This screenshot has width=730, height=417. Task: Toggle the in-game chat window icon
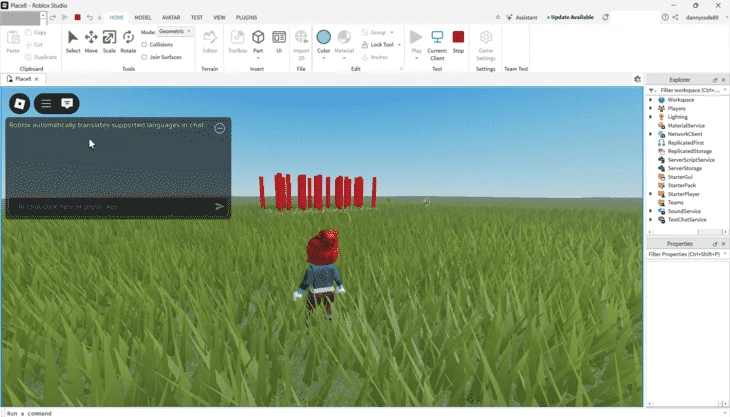coord(67,103)
